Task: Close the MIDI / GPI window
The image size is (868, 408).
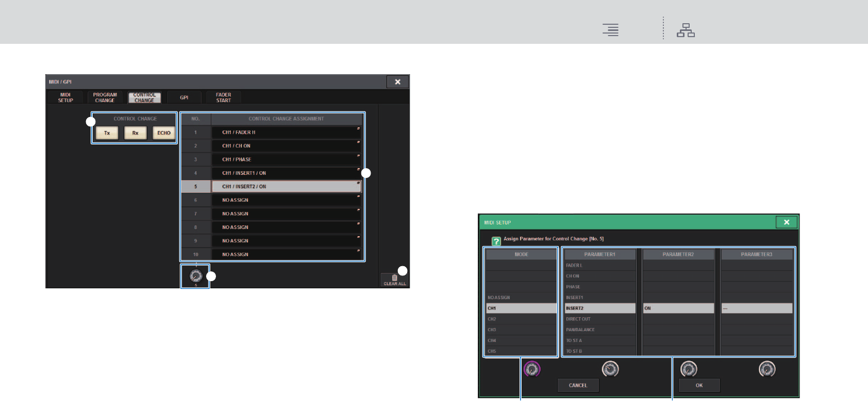Action: [x=397, y=82]
